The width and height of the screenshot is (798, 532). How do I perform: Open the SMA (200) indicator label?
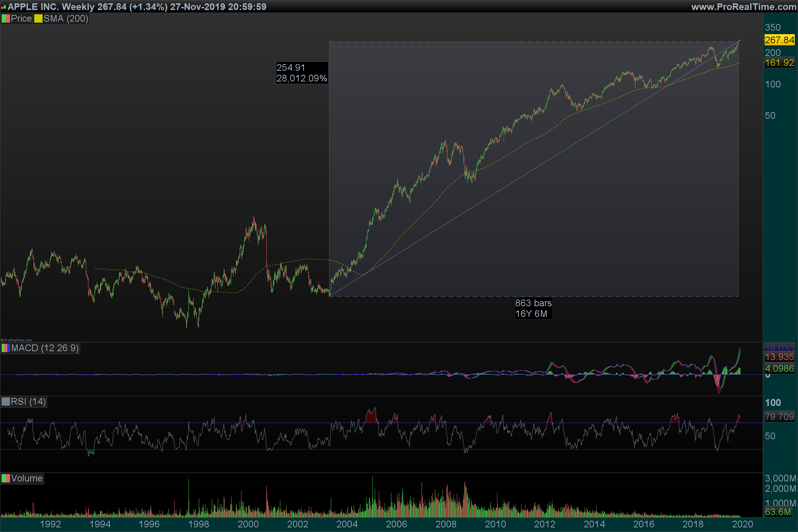[x=66, y=19]
